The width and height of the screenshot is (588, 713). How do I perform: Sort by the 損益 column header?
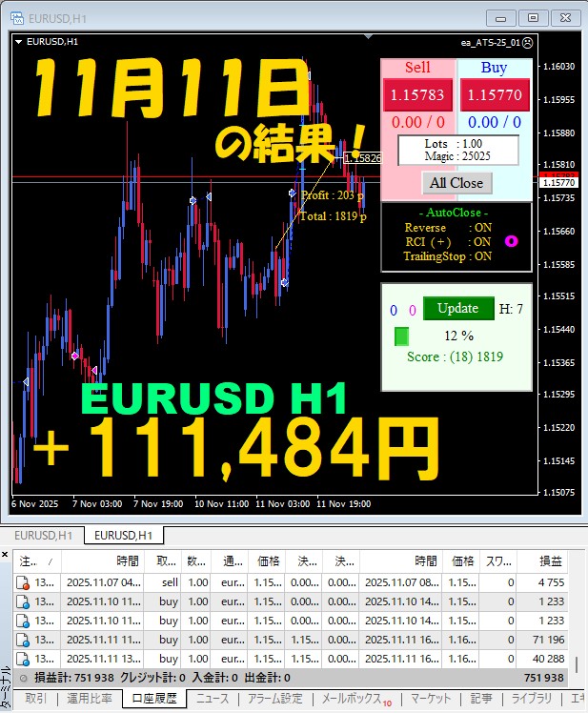point(542,561)
